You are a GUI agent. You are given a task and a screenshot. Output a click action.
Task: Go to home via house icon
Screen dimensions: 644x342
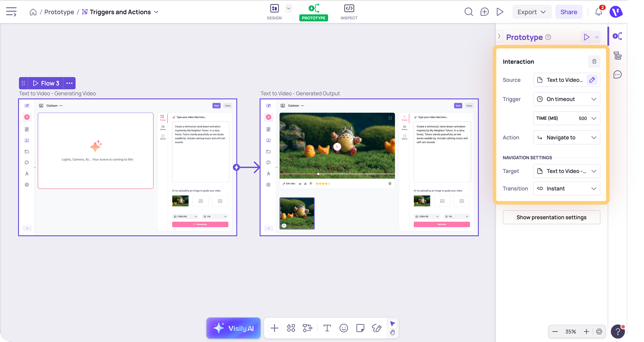coord(33,12)
